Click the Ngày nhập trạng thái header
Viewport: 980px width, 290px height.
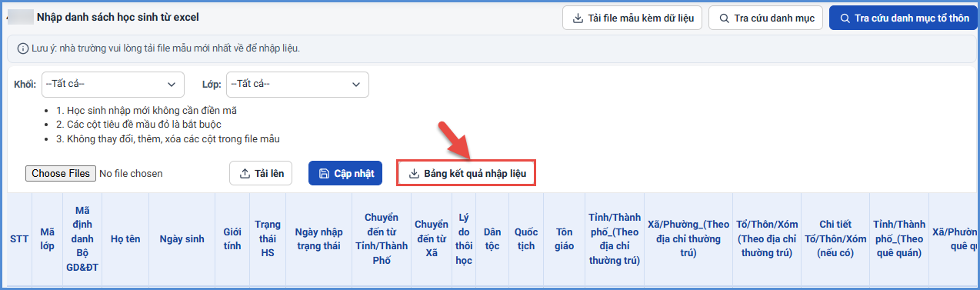pyautogui.click(x=318, y=239)
